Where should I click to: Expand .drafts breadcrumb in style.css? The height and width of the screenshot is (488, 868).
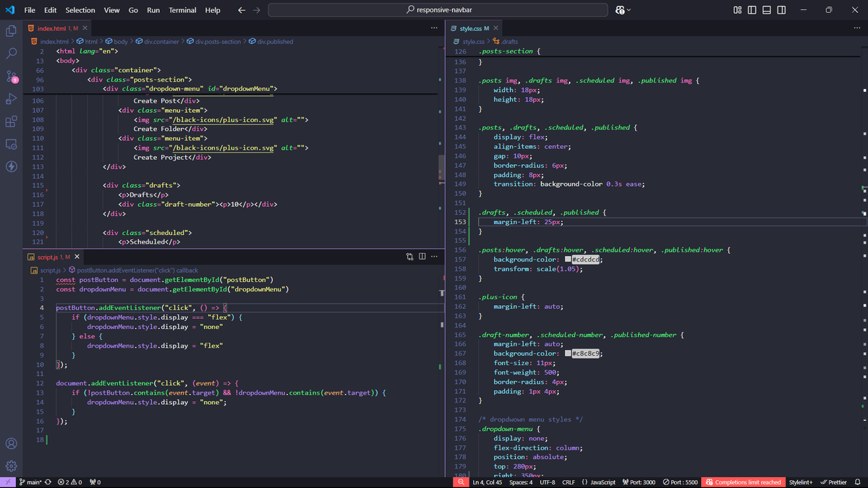tap(505, 42)
